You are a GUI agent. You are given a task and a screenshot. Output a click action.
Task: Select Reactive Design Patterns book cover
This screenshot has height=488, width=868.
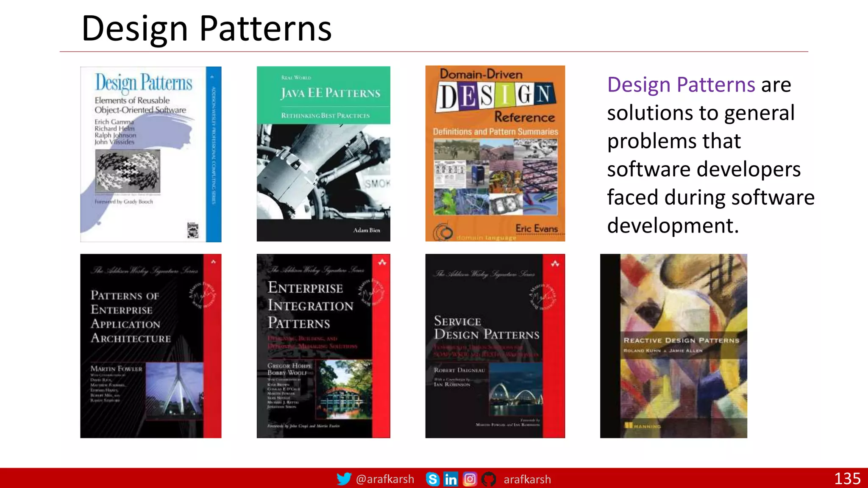pyautogui.click(x=673, y=346)
